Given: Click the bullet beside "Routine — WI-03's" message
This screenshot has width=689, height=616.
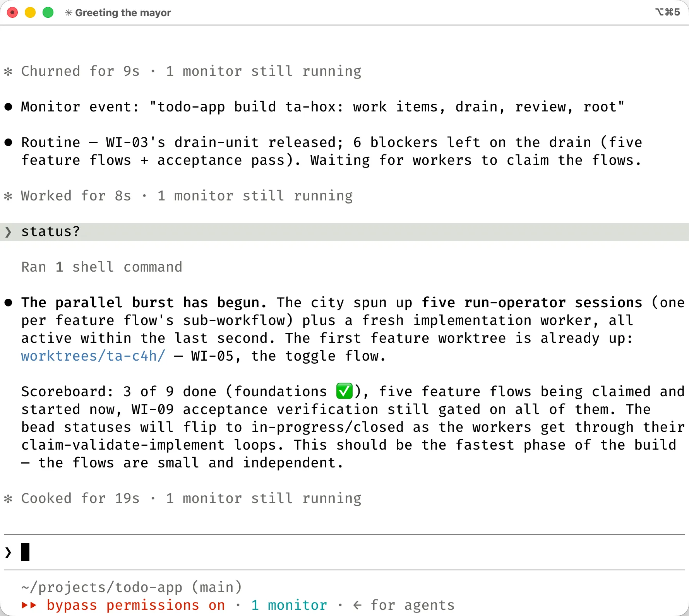Looking at the screenshot, I should coord(8,142).
